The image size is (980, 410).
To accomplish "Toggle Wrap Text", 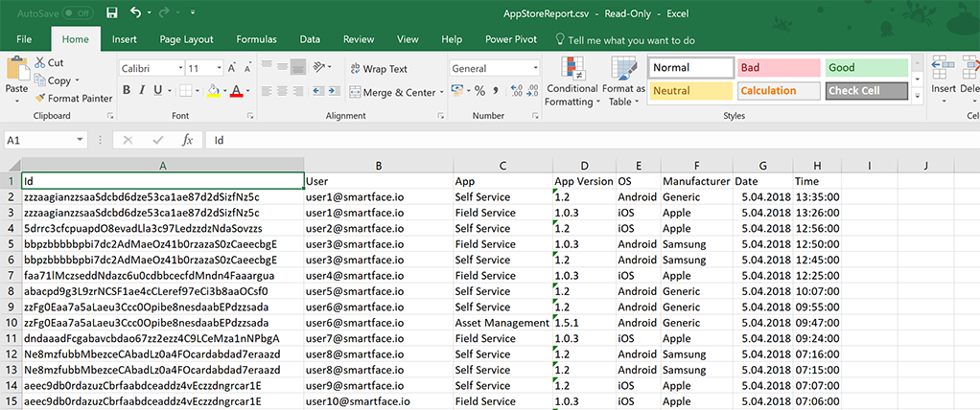I will coord(377,69).
